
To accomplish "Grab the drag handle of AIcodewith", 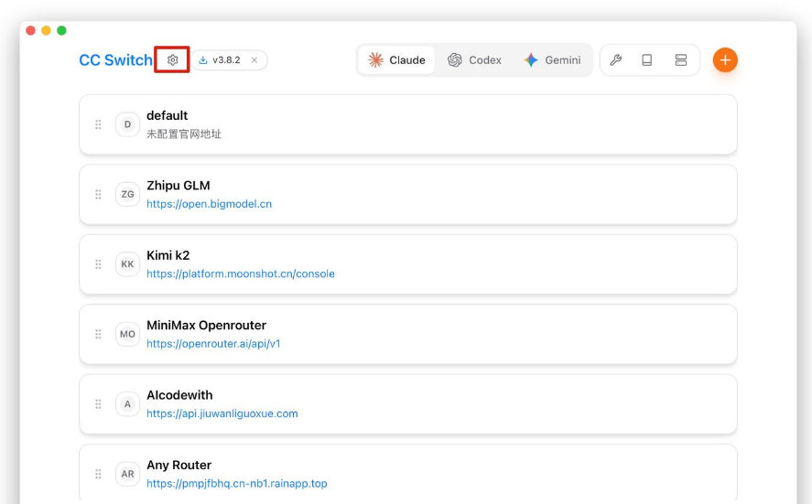I will coord(98,403).
